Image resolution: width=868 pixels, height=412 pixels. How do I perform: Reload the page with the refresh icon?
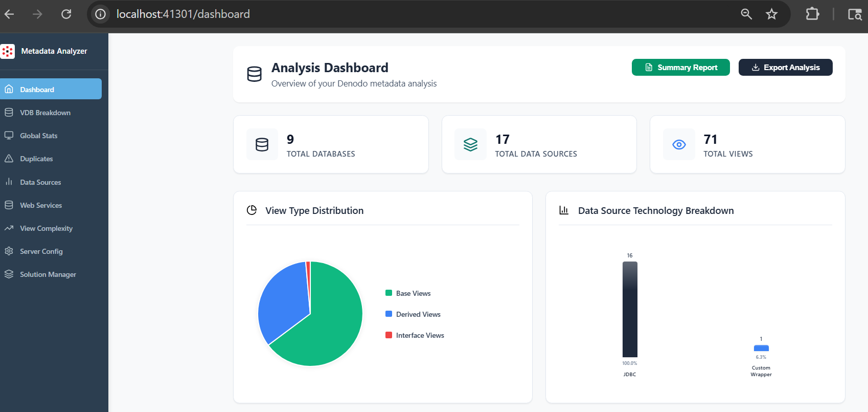point(66,14)
